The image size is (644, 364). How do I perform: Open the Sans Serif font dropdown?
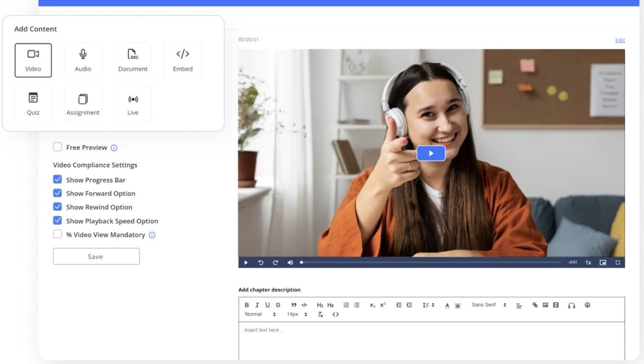[488, 305]
